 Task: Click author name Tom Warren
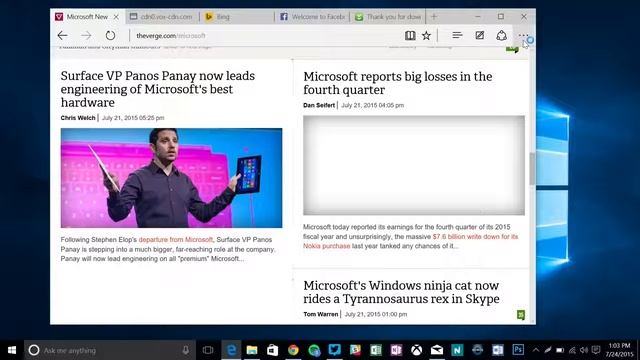[320, 314]
